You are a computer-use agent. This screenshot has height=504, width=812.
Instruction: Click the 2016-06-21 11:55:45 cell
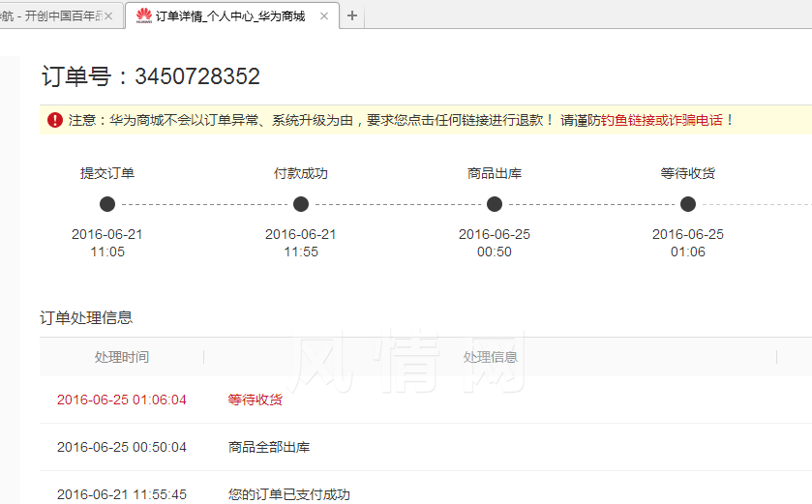122,494
